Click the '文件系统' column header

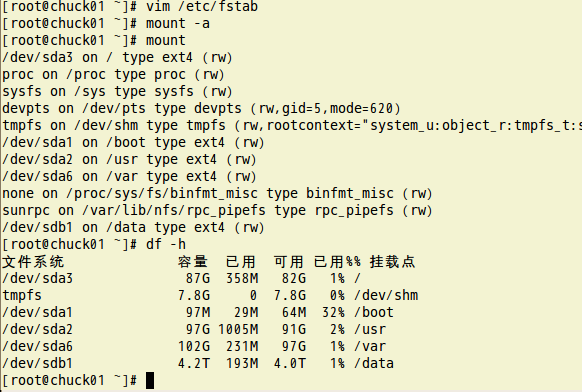33,262
